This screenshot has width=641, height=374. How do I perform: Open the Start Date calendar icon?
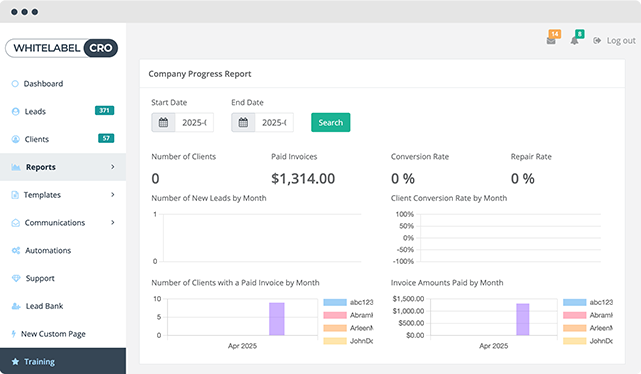(x=164, y=122)
